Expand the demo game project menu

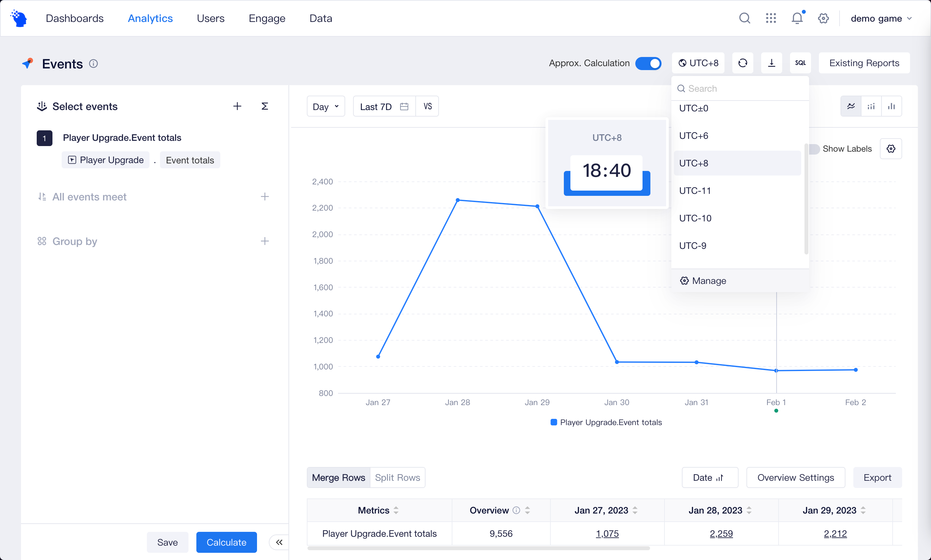tap(881, 18)
